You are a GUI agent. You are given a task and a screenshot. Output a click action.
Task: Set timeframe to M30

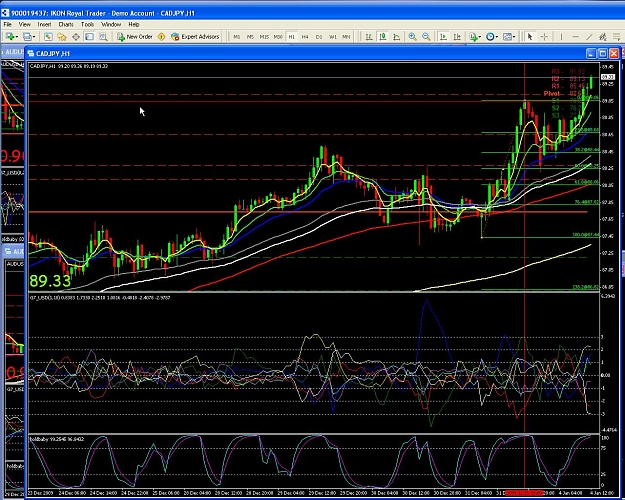point(278,37)
